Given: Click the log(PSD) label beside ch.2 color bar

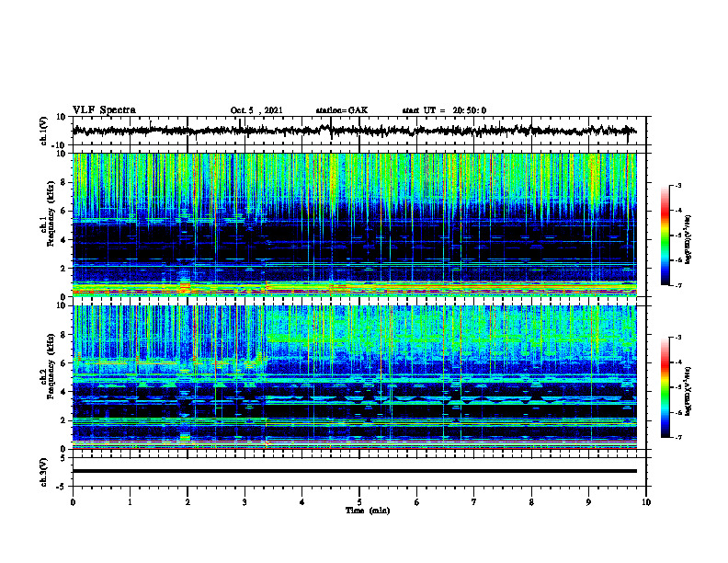Looking at the screenshot, I should pos(688,392).
